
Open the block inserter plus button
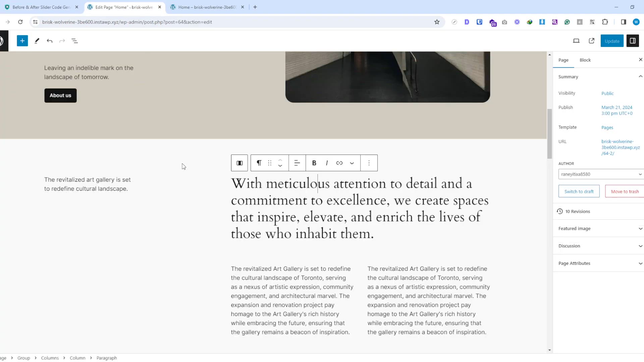[22, 41]
